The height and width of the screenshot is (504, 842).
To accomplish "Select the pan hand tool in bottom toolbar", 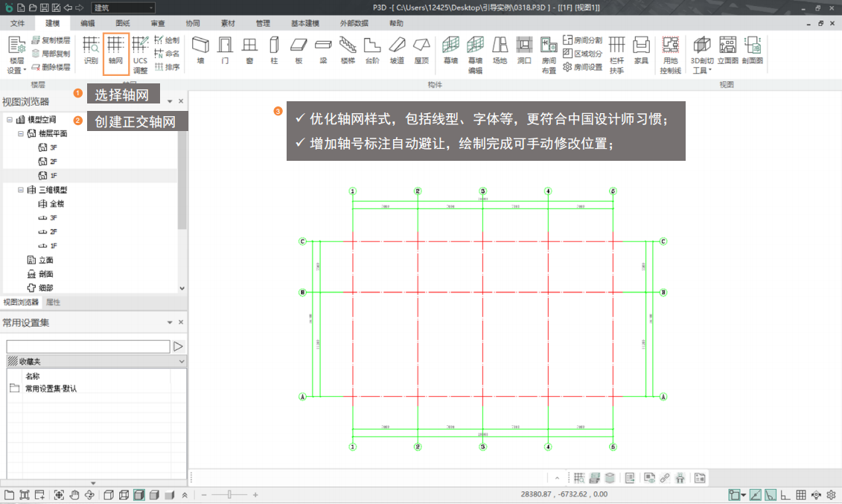I will [74, 495].
